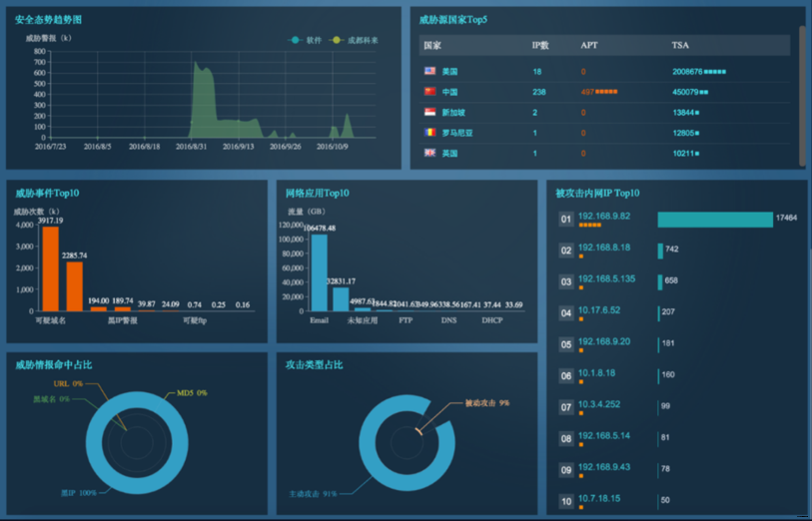Select the 罗马尼亚 country name
812x521 pixels.
click(457, 133)
